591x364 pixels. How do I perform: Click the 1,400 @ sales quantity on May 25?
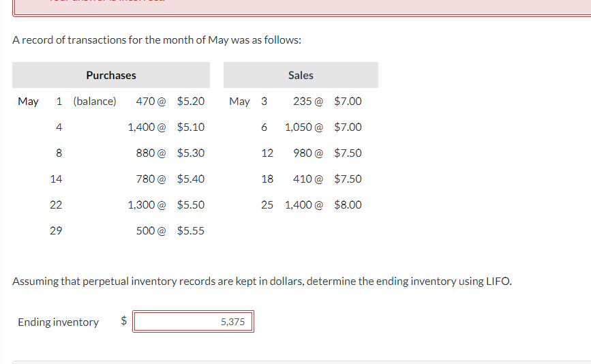tap(304, 205)
